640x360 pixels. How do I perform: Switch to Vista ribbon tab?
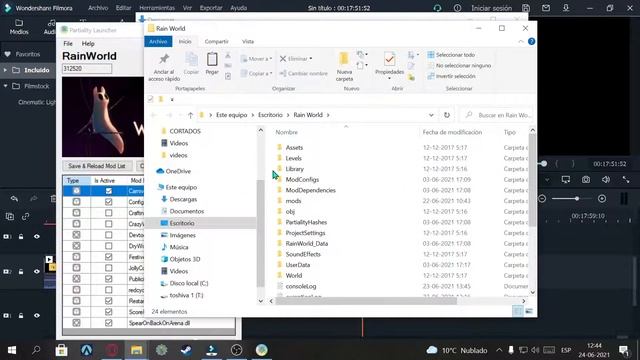point(248,42)
